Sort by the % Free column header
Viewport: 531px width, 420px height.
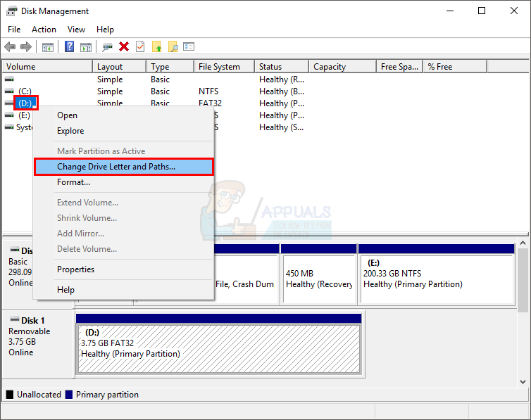pos(455,67)
